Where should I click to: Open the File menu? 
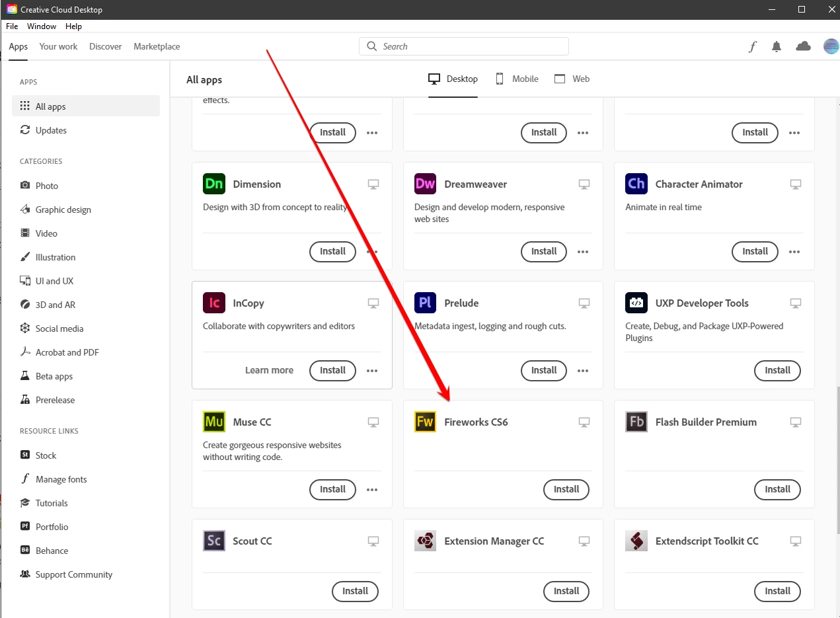point(12,26)
